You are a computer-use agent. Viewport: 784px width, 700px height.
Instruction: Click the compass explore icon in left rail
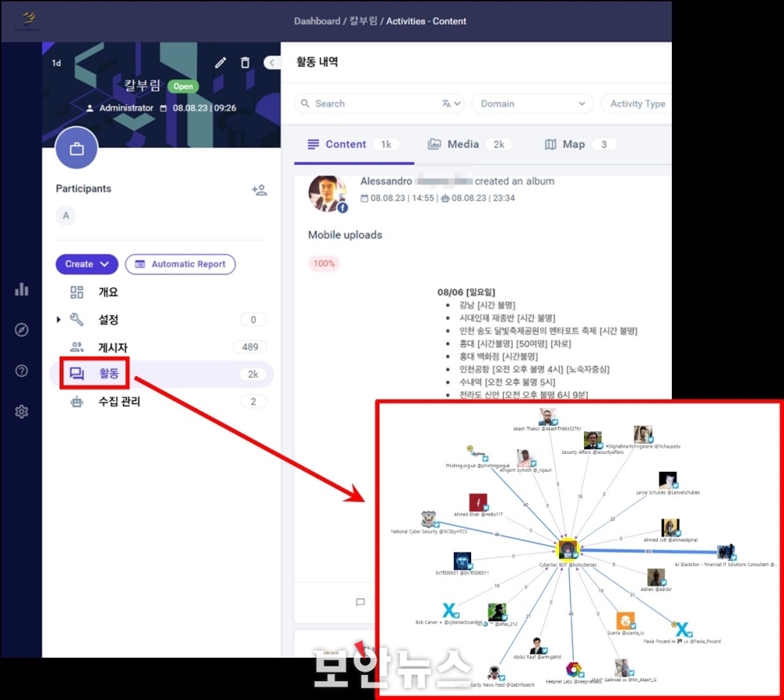21,330
